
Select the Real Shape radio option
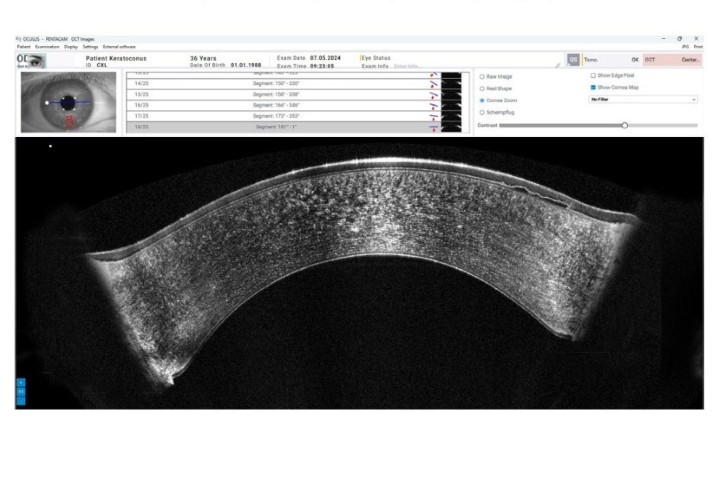tap(483, 88)
